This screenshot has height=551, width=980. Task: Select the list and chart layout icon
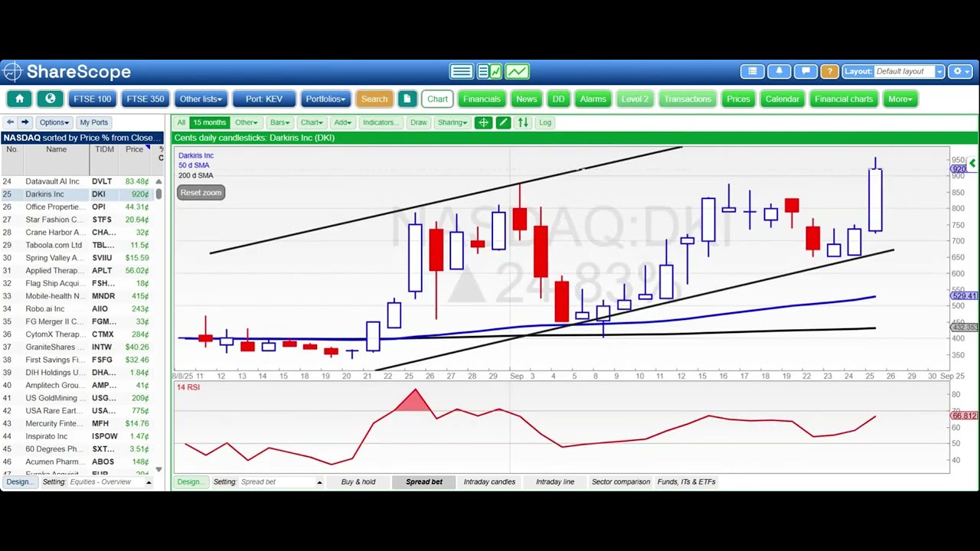pos(489,72)
